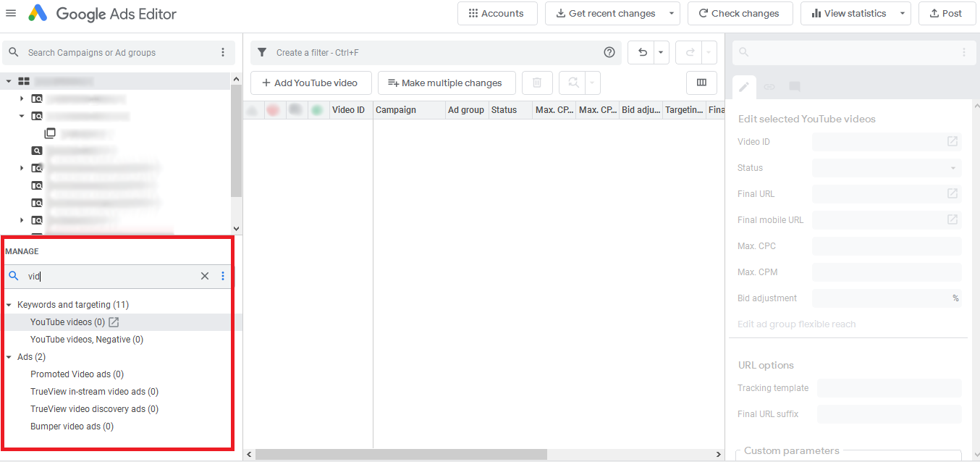This screenshot has height=462, width=980.
Task: Select YouTube videos (0) item
Action: [67, 322]
